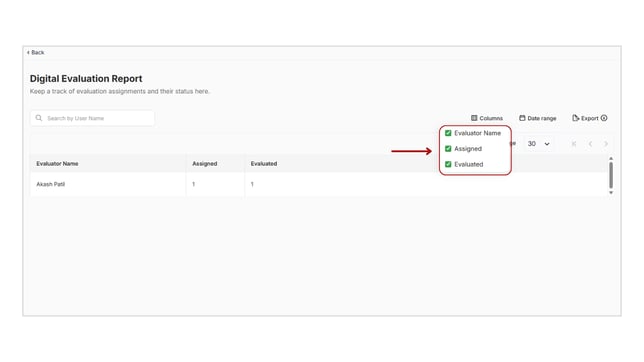Click the scrollbar down arrow
644x362 pixels.
pos(611,192)
